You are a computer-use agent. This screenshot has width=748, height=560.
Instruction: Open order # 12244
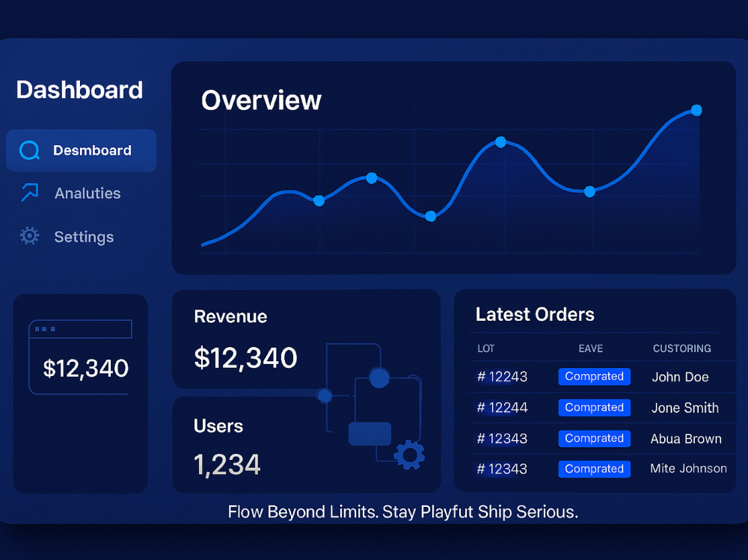click(x=503, y=407)
